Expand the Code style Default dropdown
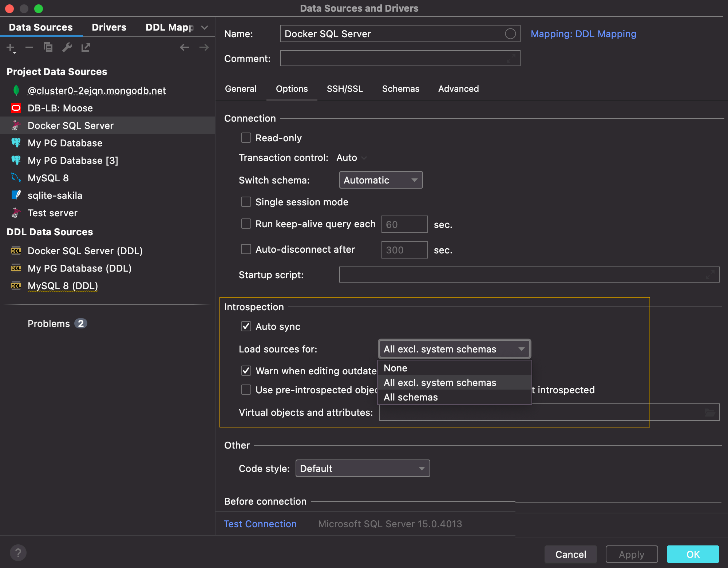The width and height of the screenshot is (728, 568). coord(362,469)
